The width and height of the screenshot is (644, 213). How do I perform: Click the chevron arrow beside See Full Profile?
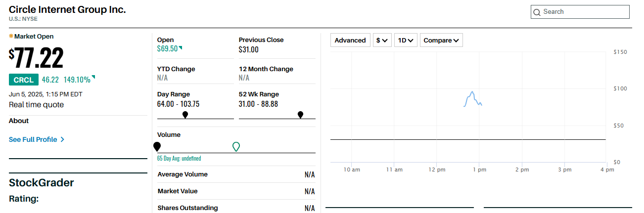click(62, 139)
